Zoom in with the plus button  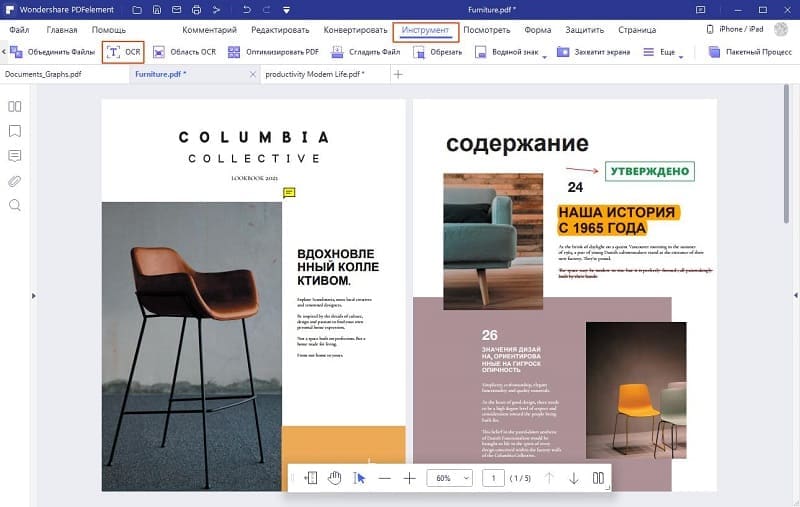click(x=409, y=478)
